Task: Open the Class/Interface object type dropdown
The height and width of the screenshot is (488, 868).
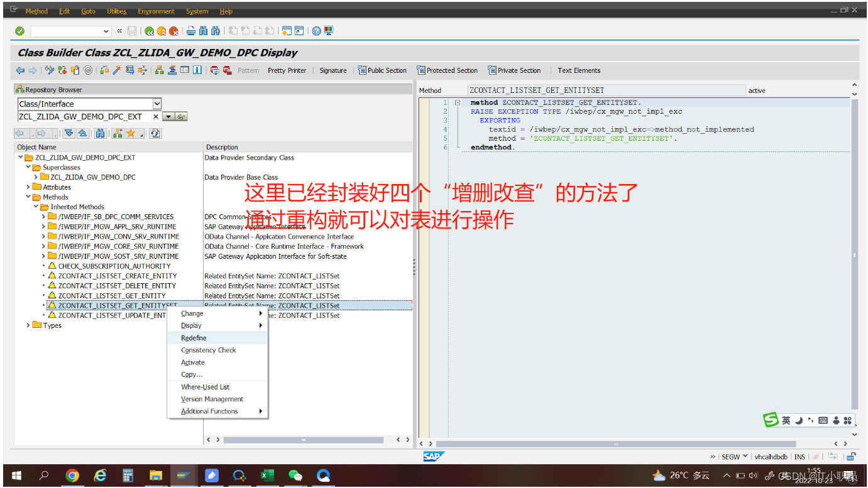Action: (x=157, y=104)
